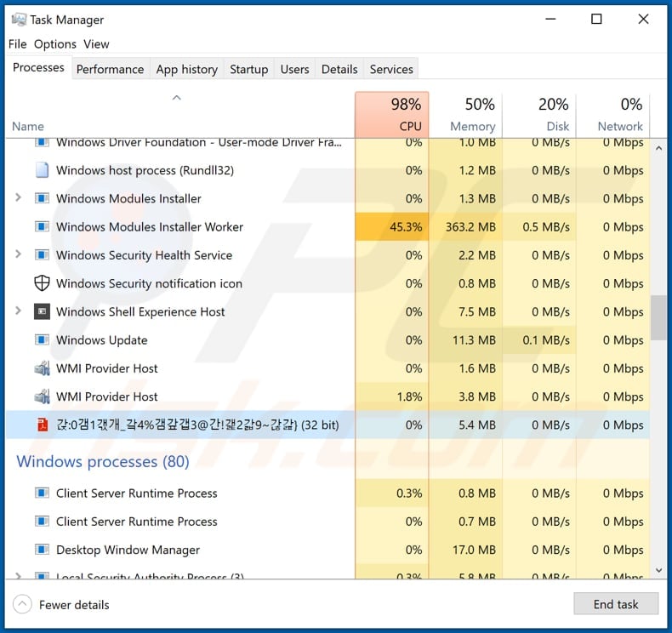Viewport: 672px width, 633px height.
Task: Click the Windows host process (Rundll32) icon
Action: (42, 170)
